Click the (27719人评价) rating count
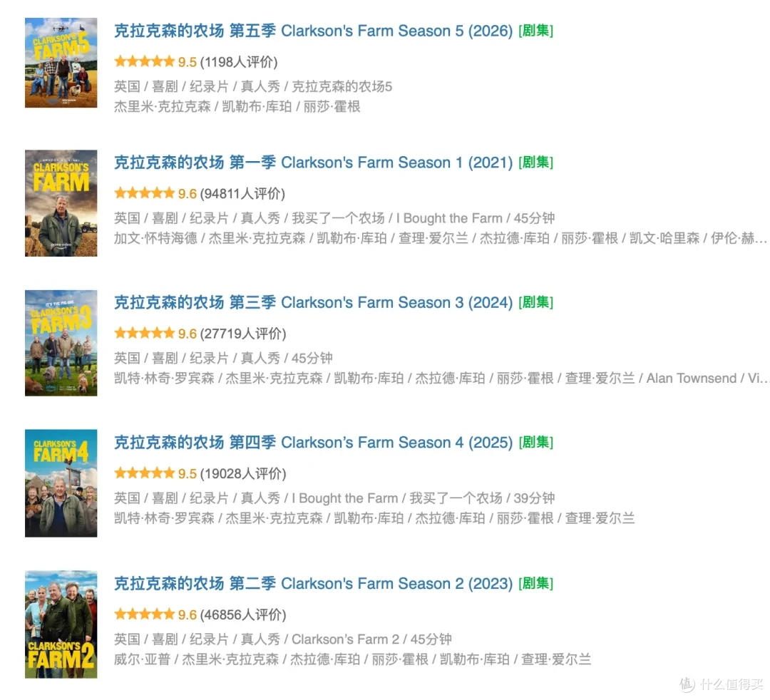770x700 pixels. coord(243,334)
